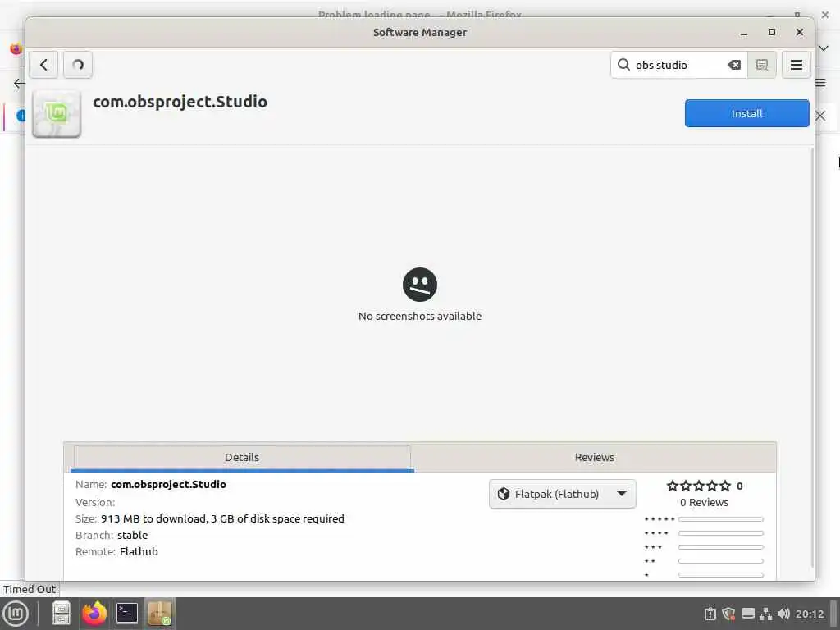The height and width of the screenshot is (630, 840).
Task: Maximize the Software Manager window
Action: (771, 32)
